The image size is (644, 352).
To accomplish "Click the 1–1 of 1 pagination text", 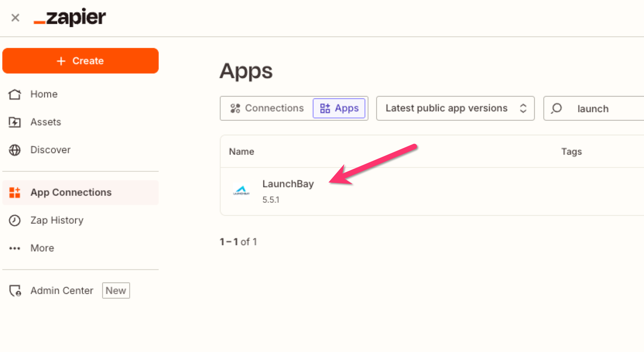I will click(238, 242).
